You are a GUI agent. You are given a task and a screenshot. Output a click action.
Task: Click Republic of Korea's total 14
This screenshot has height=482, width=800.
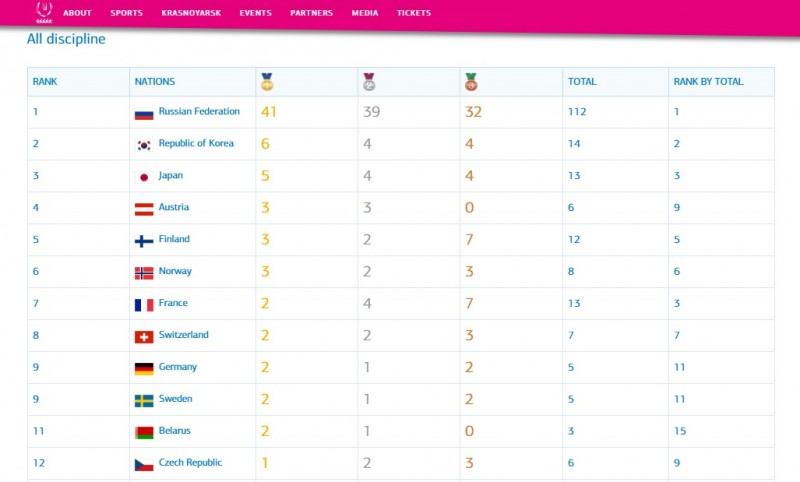tap(574, 144)
